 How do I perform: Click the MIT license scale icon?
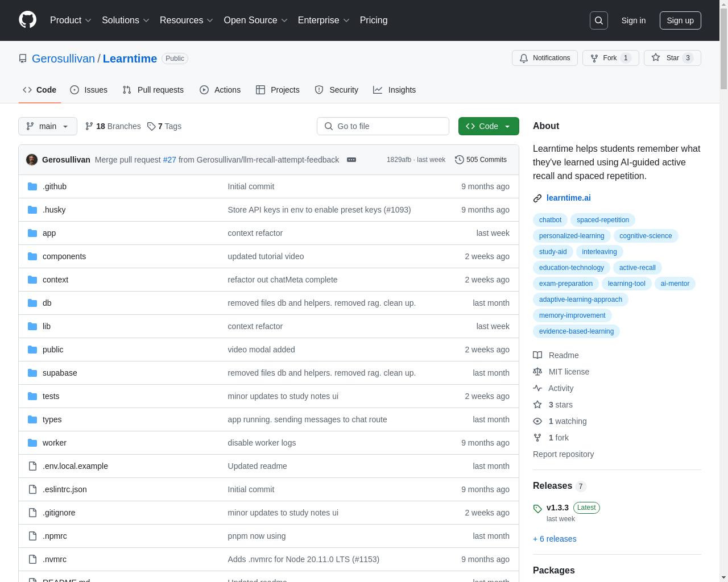coord(537,372)
